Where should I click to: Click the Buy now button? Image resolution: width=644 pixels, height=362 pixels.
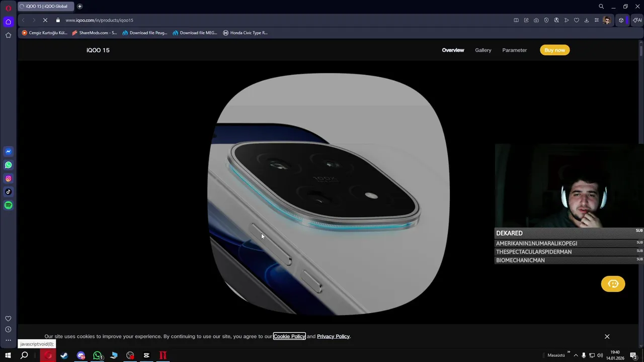pyautogui.click(x=555, y=50)
